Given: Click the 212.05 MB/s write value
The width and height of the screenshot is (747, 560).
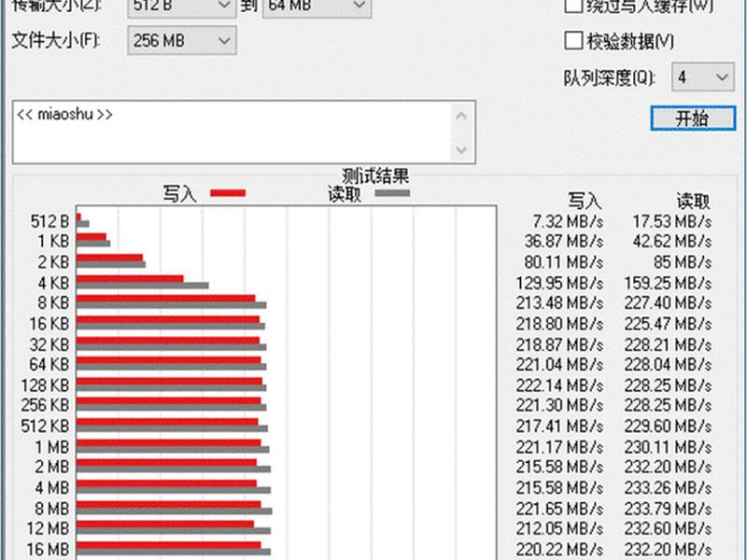Looking at the screenshot, I should (559, 528).
